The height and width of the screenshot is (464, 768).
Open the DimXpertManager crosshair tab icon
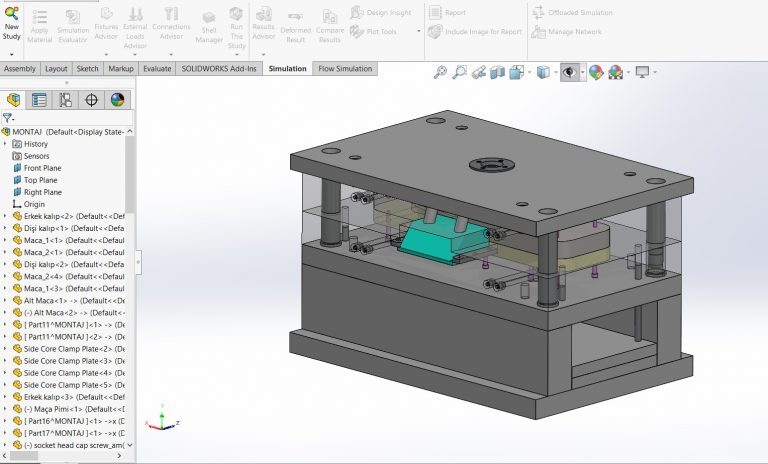91,100
